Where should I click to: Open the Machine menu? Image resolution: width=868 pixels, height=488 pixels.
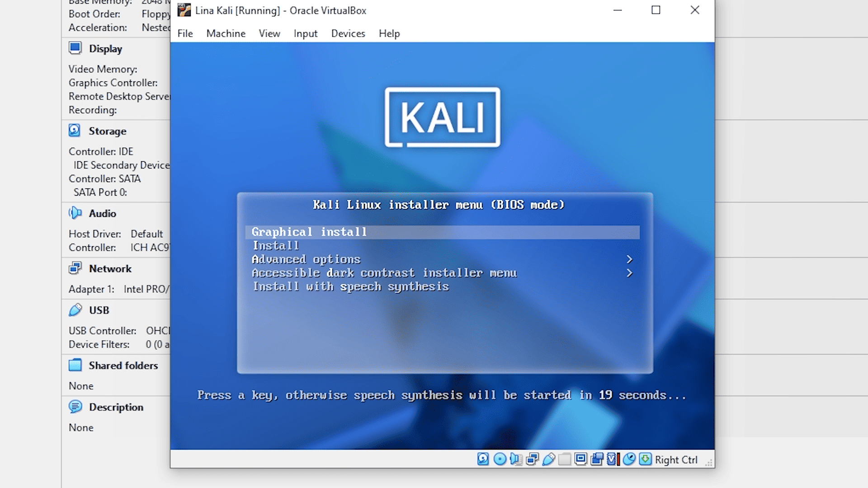(x=226, y=33)
